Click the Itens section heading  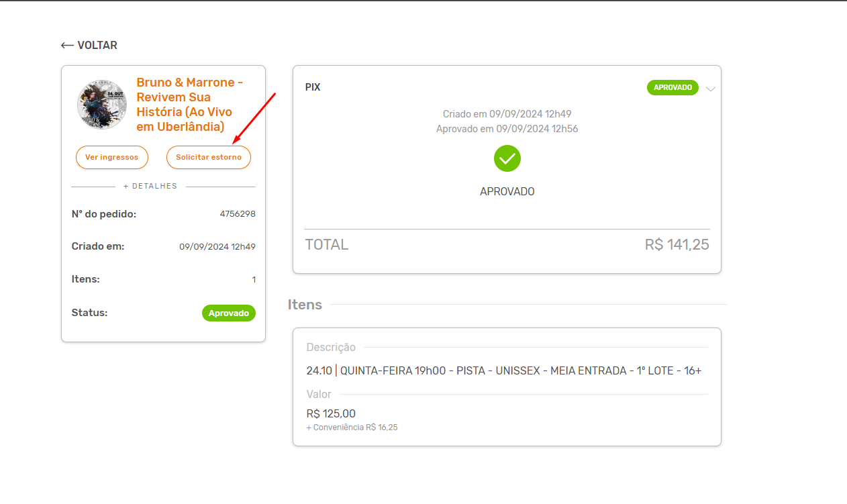click(x=305, y=305)
